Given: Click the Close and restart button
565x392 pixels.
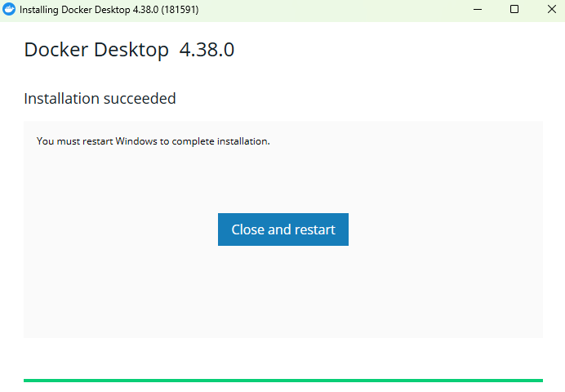Looking at the screenshot, I should coord(282,229).
